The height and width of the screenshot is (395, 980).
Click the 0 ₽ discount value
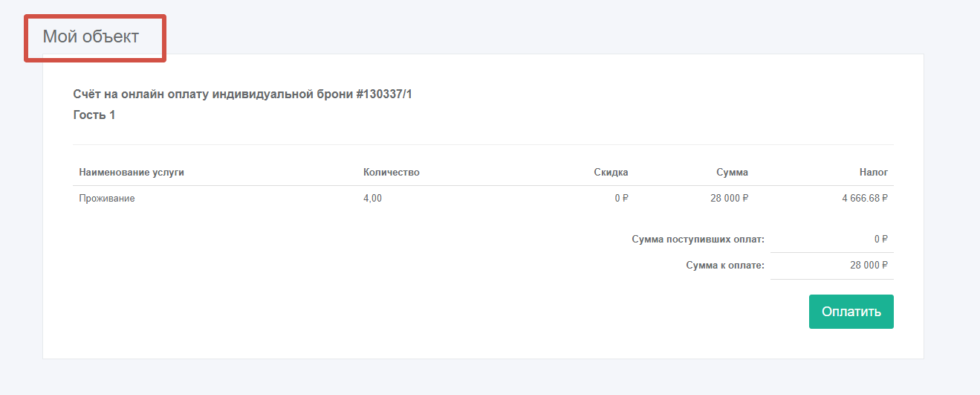[x=621, y=199]
